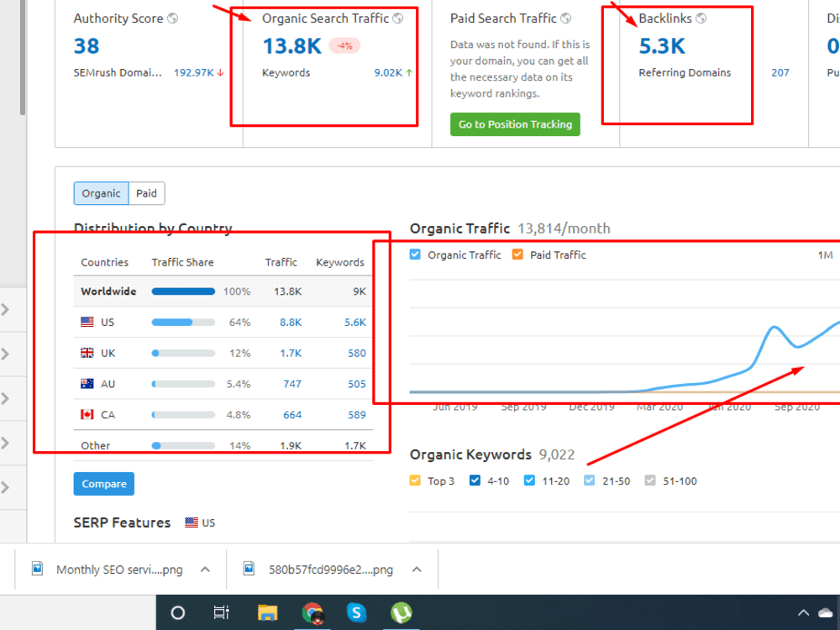The height and width of the screenshot is (630, 840).
Task: Expand the fifth left sidebar chevron
Action: pyautogui.click(x=5, y=487)
